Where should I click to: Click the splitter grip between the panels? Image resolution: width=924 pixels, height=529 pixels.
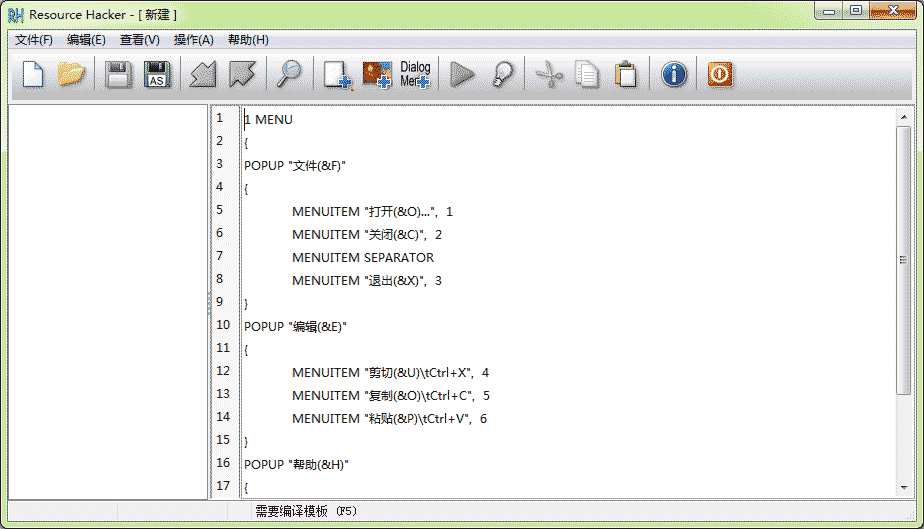tap(209, 302)
